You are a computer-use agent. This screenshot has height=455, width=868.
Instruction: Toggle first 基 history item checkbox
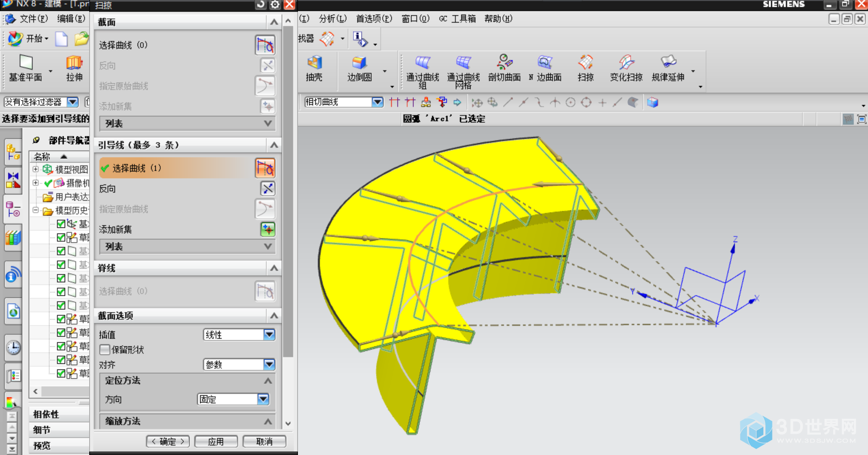tap(61, 223)
